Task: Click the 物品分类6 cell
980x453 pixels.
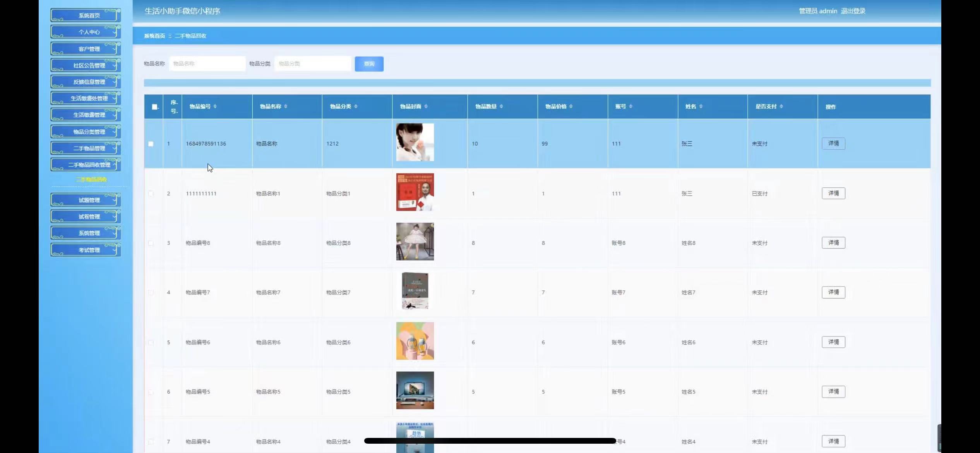Action: [338, 342]
